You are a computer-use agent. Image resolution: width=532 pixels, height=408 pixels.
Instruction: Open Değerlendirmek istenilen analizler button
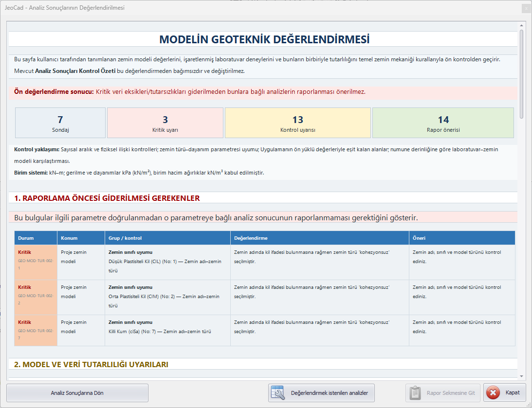coord(321,393)
